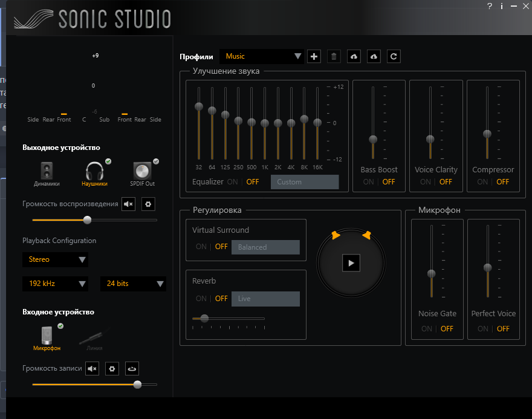Open Equalizer Custom preset dropdown
Screen dimensions: 532x419
coord(305,182)
